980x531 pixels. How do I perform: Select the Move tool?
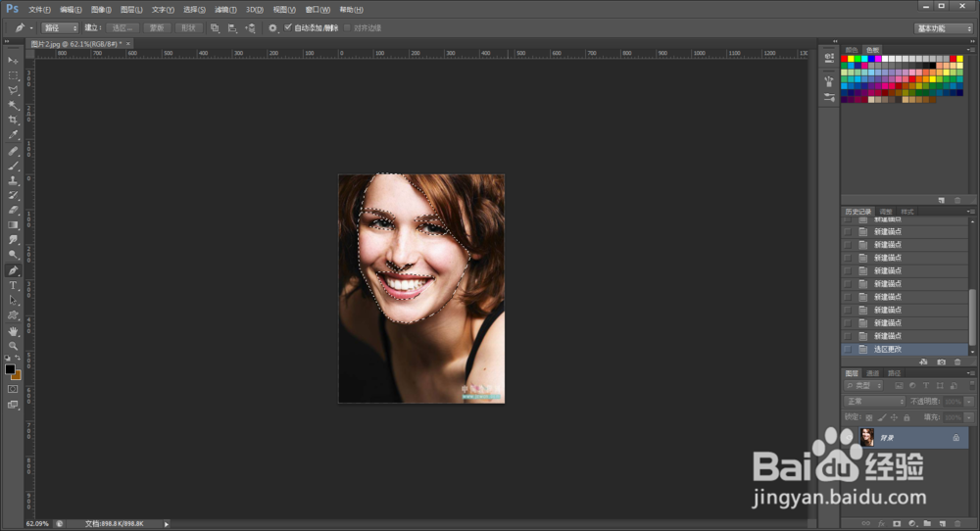(13, 61)
